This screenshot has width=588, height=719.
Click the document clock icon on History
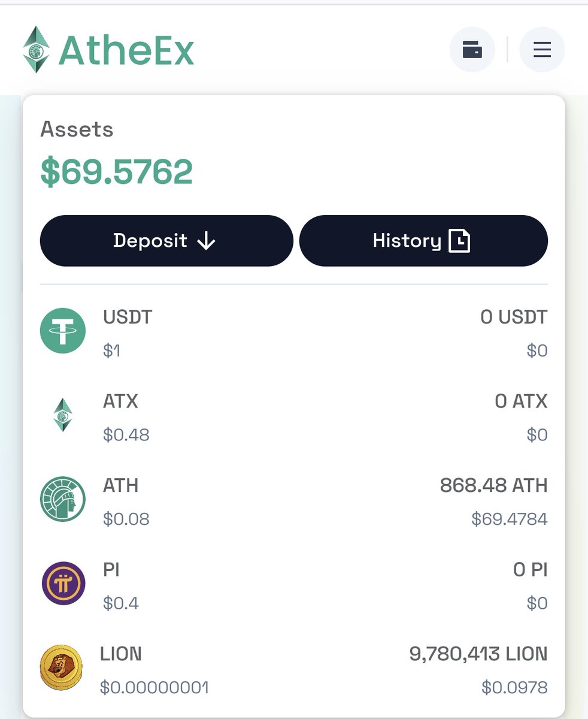pyautogui.click(x=459, y=241)
